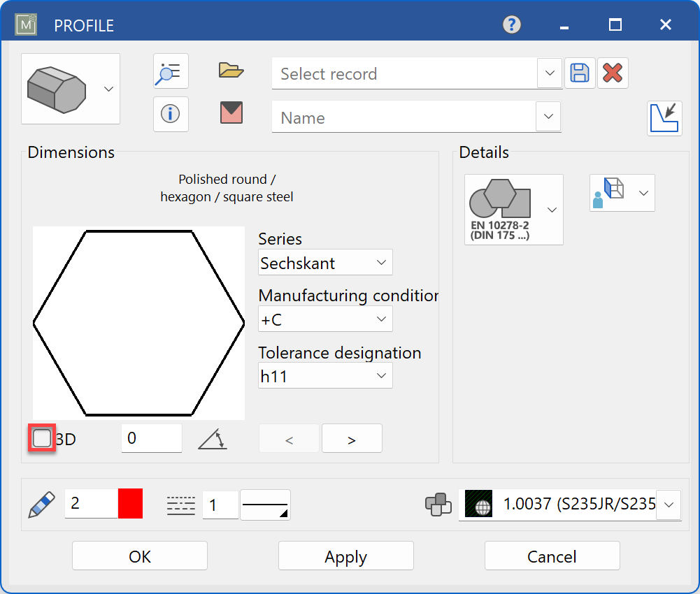Image resolution: width=700 pixels, height=594 pixels.
Task: Open the profile search tool
Action: point(171,71)
